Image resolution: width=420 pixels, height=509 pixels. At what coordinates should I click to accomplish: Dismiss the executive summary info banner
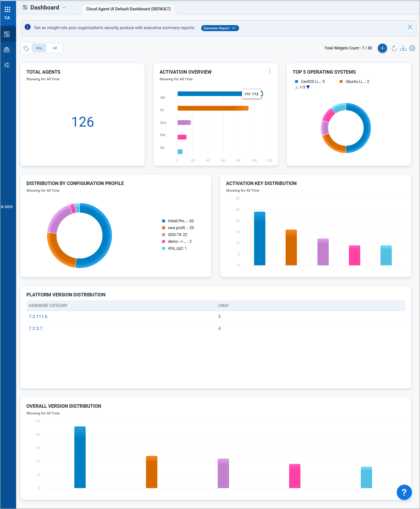(x=410, y=27)
